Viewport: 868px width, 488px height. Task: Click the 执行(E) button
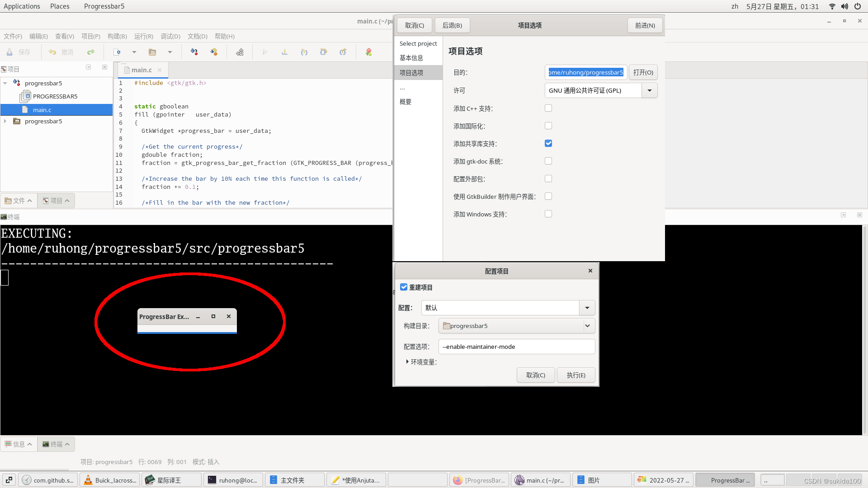pos(576,375)
